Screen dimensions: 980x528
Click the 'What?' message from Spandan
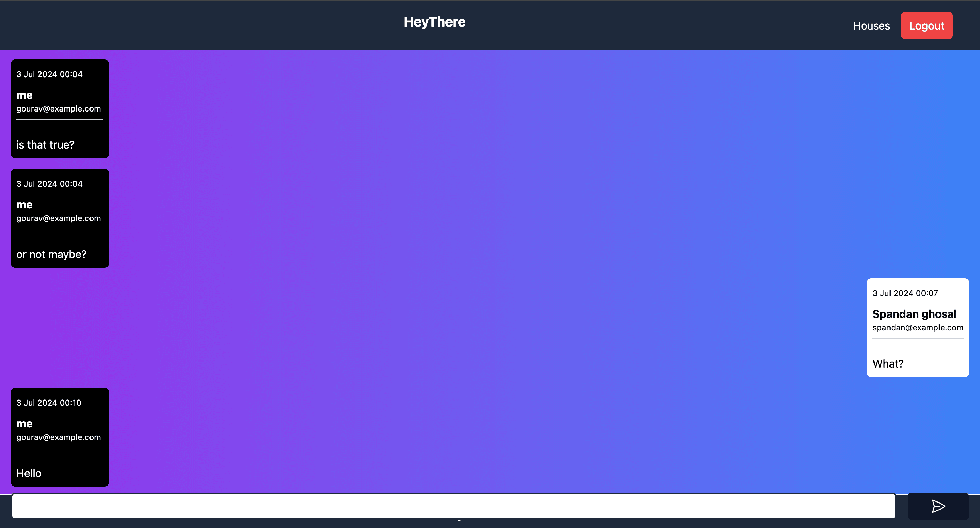[887, 364]
